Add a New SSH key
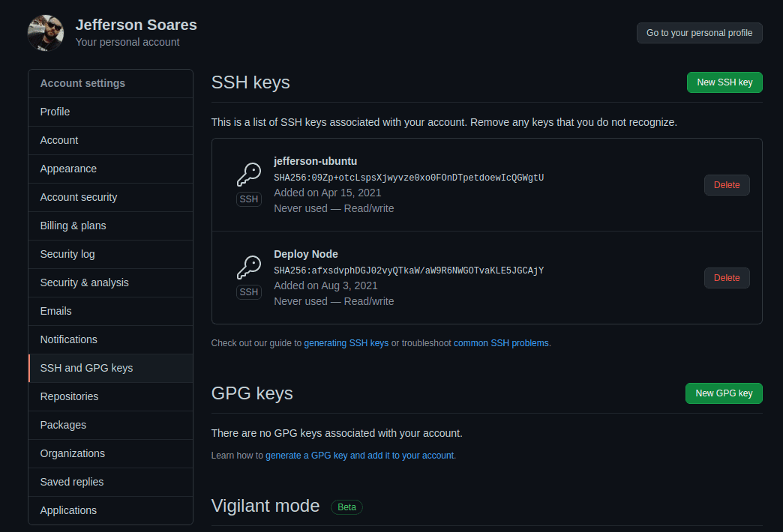The image size is (783, 532). [724, 82]
